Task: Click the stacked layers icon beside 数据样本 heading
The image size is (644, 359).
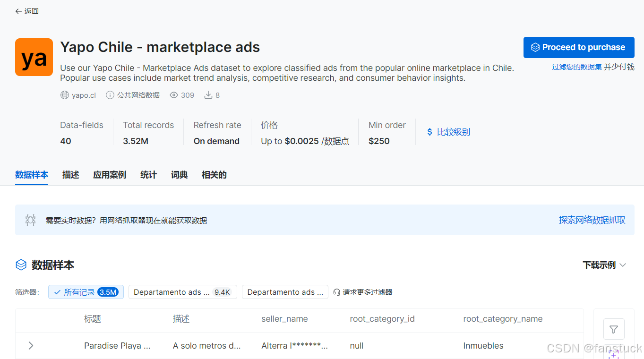Action: 21,265
